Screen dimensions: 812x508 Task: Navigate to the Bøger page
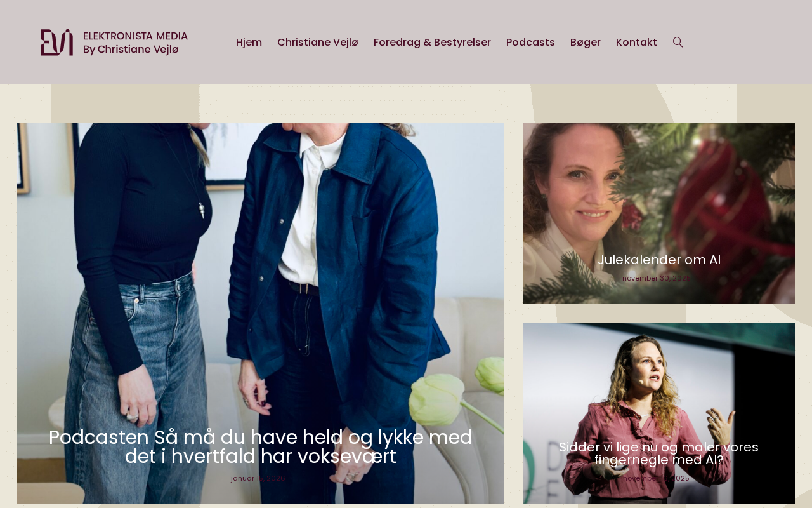[586, 43]
